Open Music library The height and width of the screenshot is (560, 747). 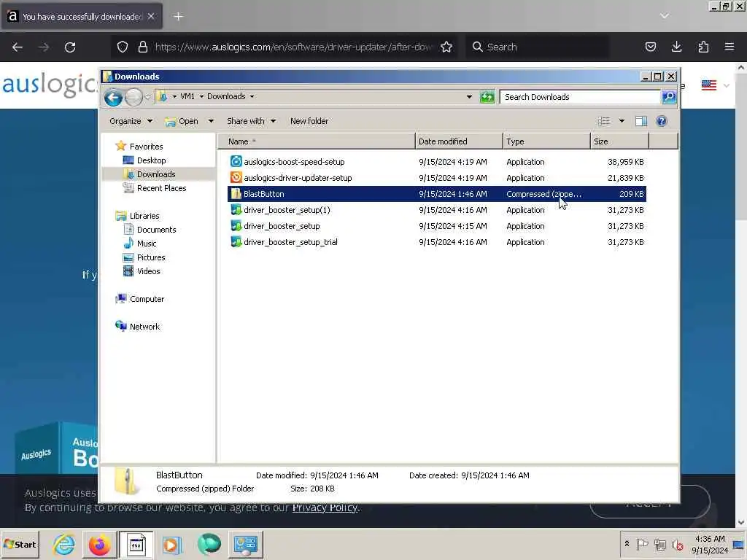click(146, 244)
